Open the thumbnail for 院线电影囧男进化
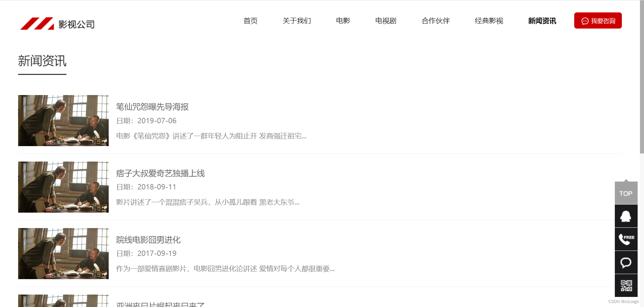 63,254
